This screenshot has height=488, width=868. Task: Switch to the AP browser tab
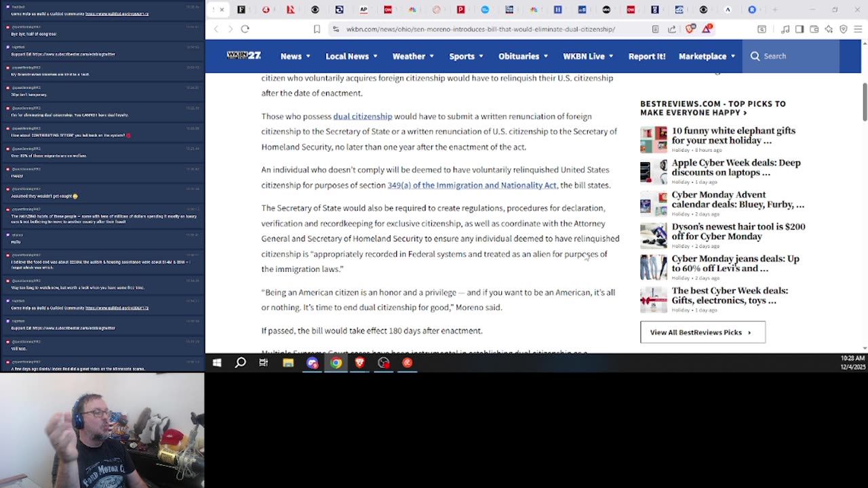click(363, 9)
